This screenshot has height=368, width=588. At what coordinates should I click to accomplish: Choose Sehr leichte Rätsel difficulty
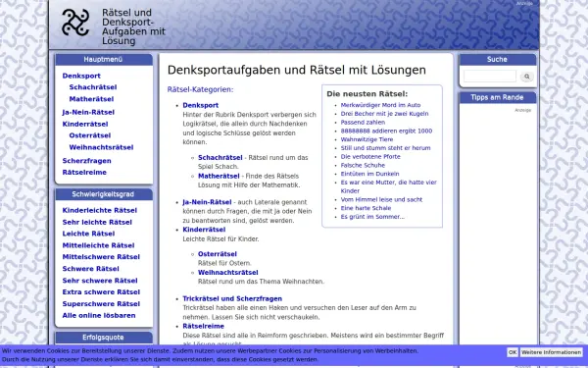click(x=97, y=223)
